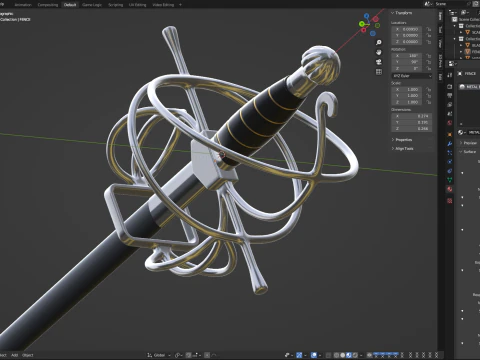Viewport: 480px width, 360px height.
Task: Switch to the Scripting workspace tab
Action: [x=115, y=5]
